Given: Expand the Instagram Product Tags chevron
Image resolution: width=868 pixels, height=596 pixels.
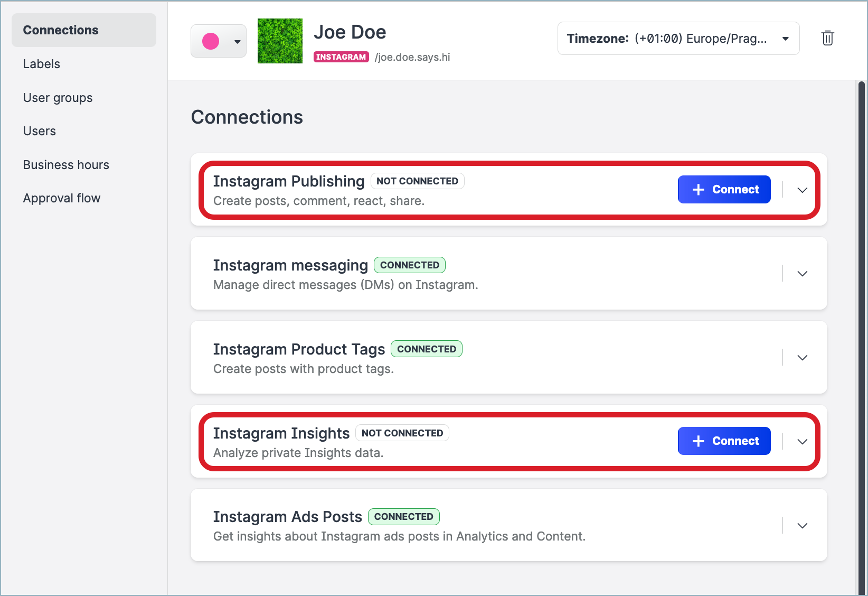Looking at the screenshot, I should point(802,358).
